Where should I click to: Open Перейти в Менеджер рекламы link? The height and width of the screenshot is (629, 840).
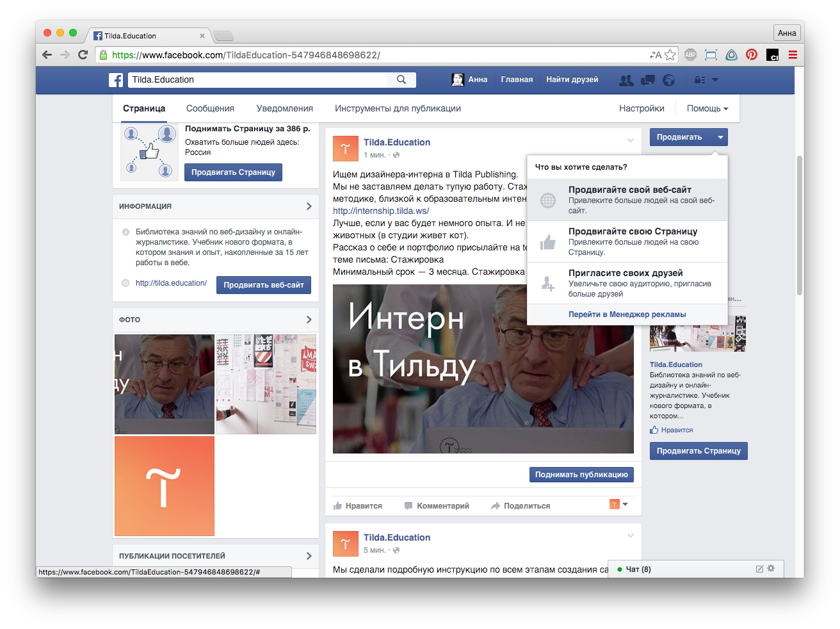627,314
